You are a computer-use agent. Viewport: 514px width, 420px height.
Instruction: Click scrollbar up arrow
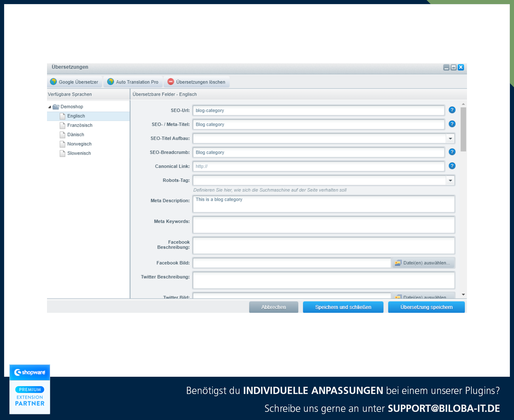click(463, 104)
